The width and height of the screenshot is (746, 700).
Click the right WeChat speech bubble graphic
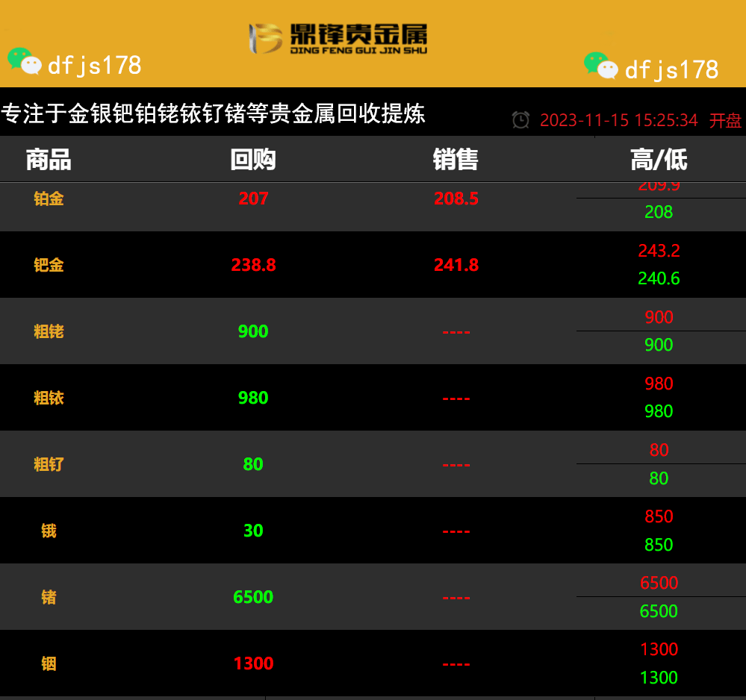(602, 64)
